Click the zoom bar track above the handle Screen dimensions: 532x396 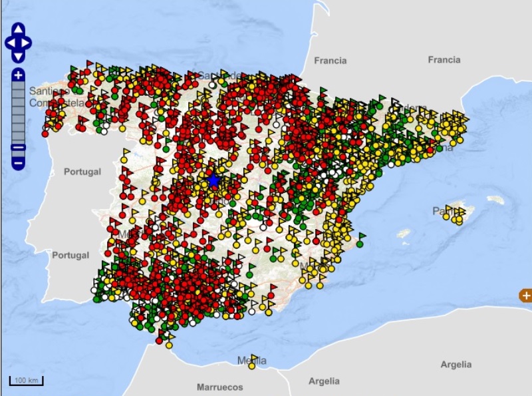(19, 112)
